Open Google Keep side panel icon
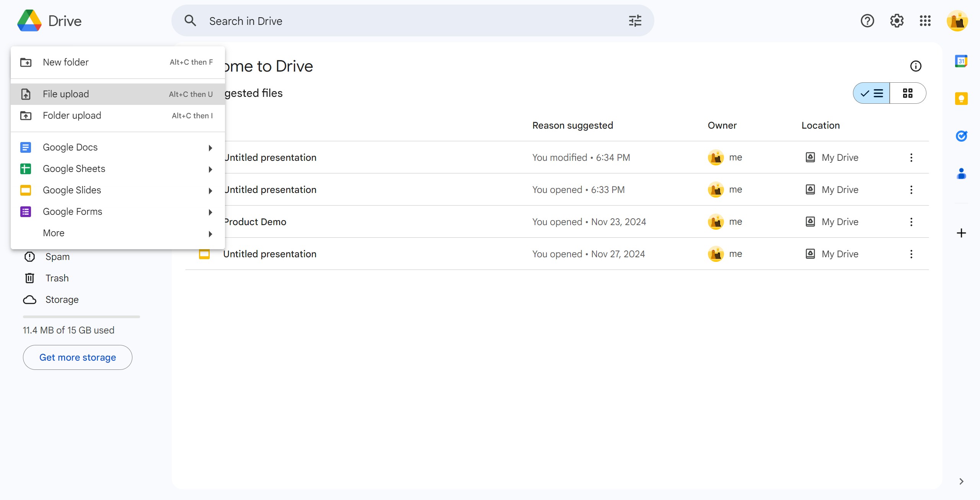 961,99
